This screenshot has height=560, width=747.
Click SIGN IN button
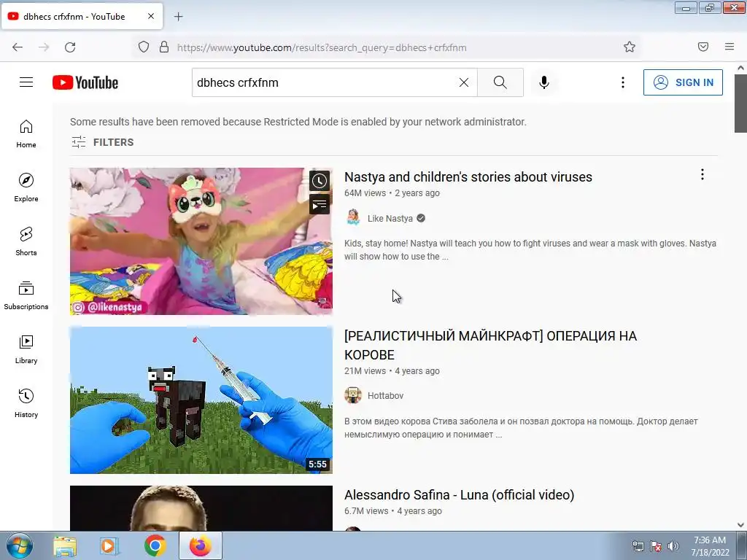(683, 82)
